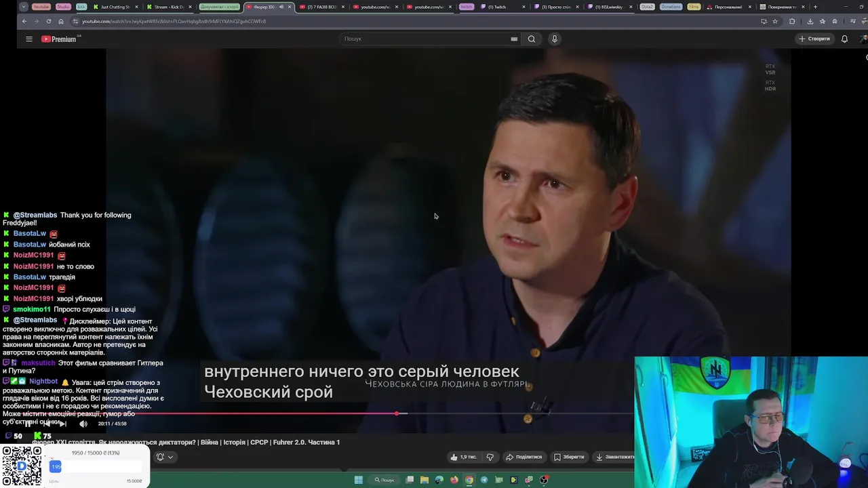Like the video thumbs-up 1,9 тис.
This screenshot has width=868, height=488.
pos(464,457)
